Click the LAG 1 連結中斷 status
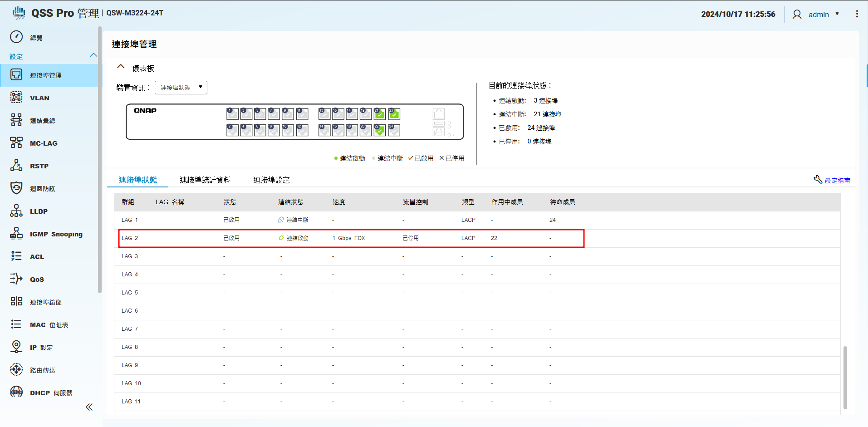868x427 pixels. pos(293,220)
